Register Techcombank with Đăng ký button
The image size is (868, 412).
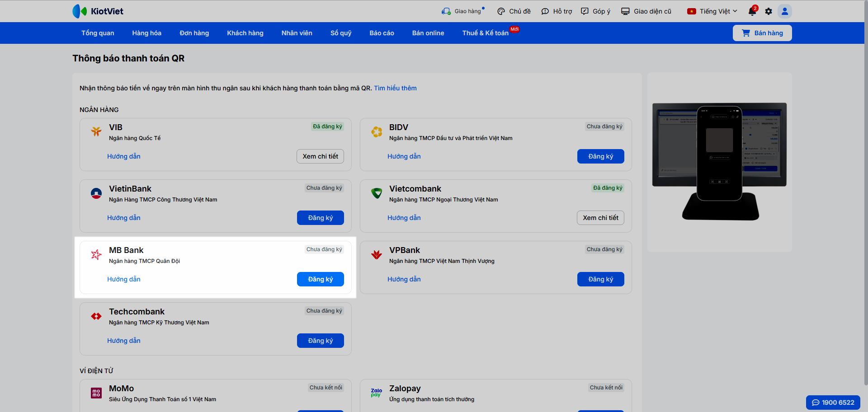click(x=321, y=341)
